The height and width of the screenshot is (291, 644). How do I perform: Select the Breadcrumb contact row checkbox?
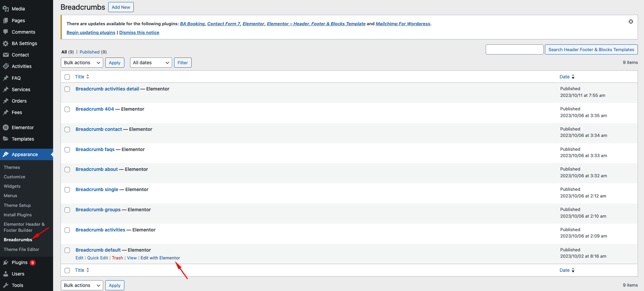pos(67,130)
